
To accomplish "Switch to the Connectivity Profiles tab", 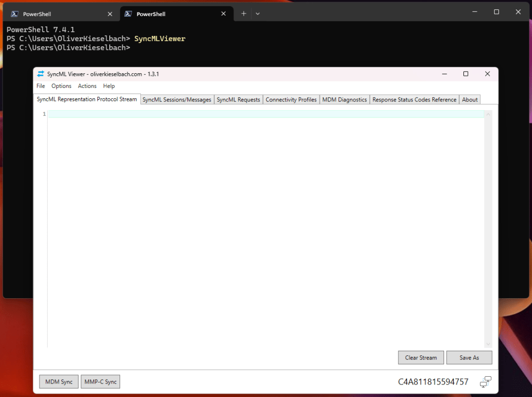I will pos(291,99).
